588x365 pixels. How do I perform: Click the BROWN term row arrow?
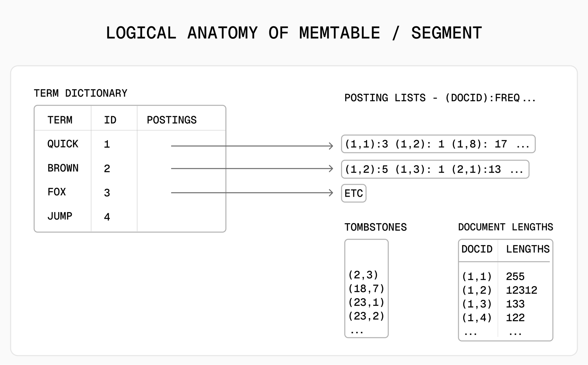pyautogui.click(x=252, y=169)
